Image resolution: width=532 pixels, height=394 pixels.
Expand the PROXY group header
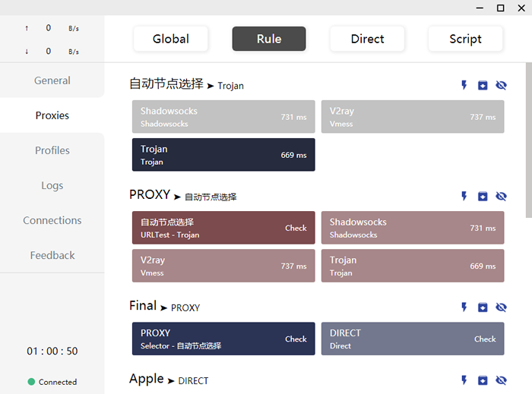pyautogui.click(x=183, y=195)
